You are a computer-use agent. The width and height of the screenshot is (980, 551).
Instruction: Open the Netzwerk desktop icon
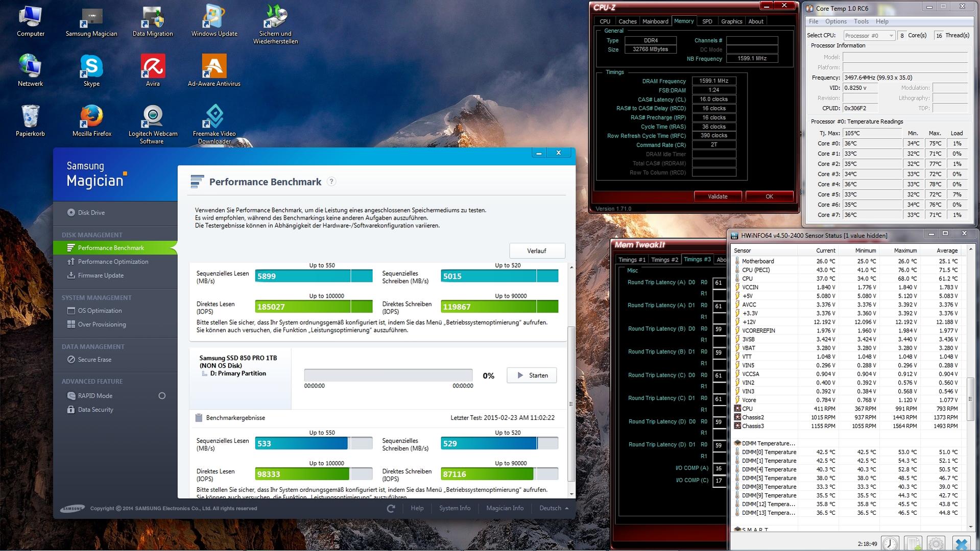[x=31, y=70]
